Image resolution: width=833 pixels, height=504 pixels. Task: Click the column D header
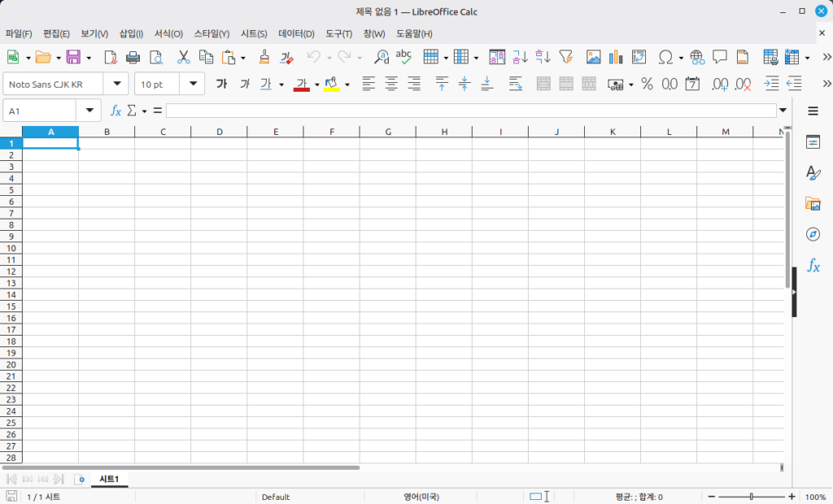coord(220,132)
